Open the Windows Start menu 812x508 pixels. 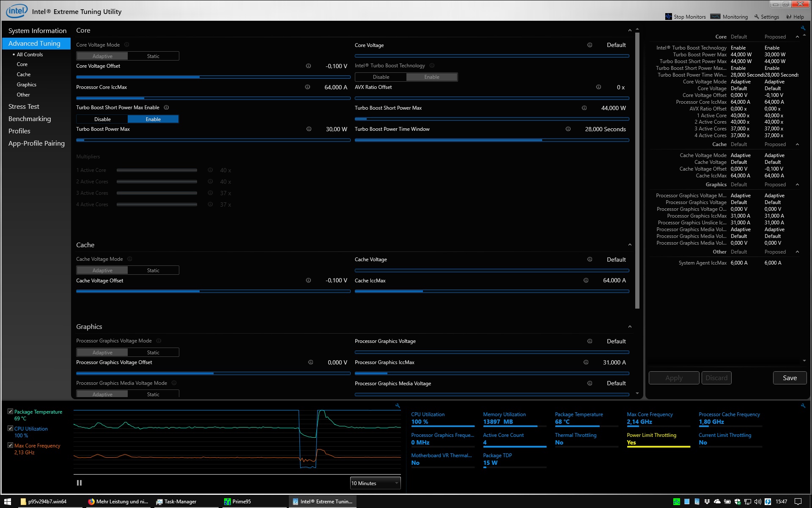[8, 502]
